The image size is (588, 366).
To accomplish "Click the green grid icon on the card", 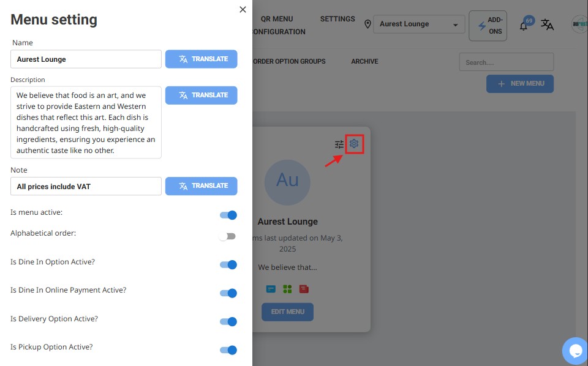I will (287, 289).
